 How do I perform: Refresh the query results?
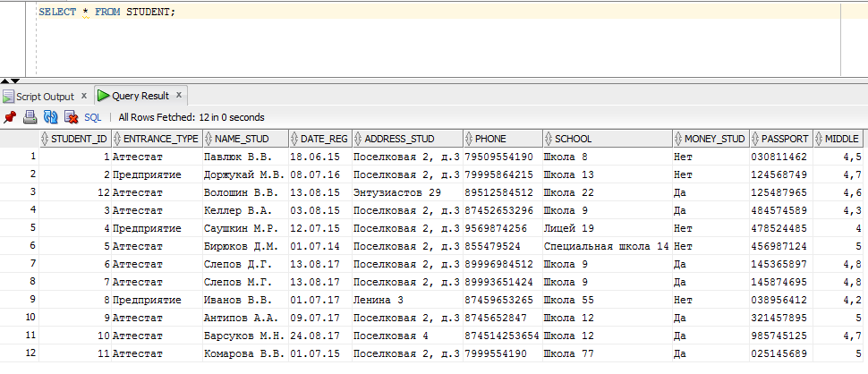pos(50,116)
